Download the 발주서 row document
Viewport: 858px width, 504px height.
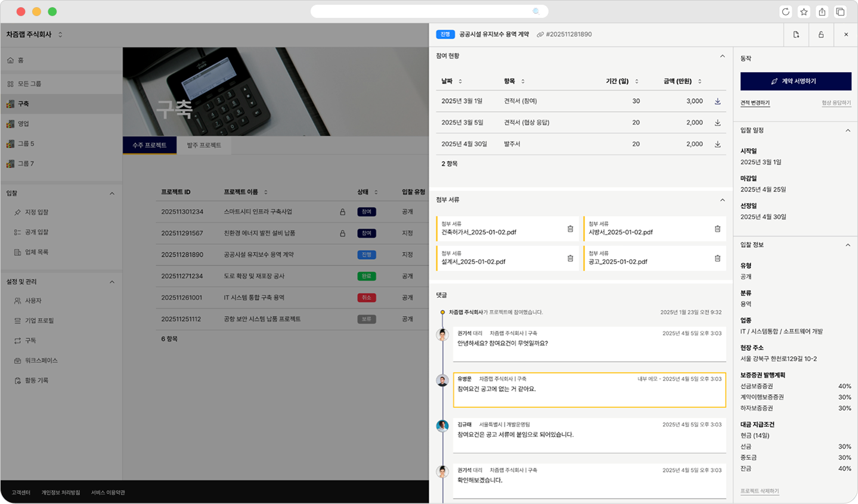pos(717,144)
